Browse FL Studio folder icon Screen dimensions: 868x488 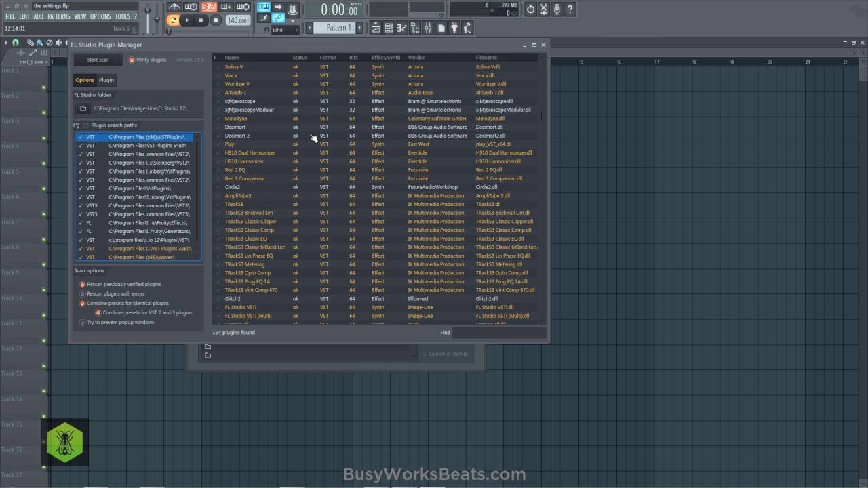click(x=83, y=108)
